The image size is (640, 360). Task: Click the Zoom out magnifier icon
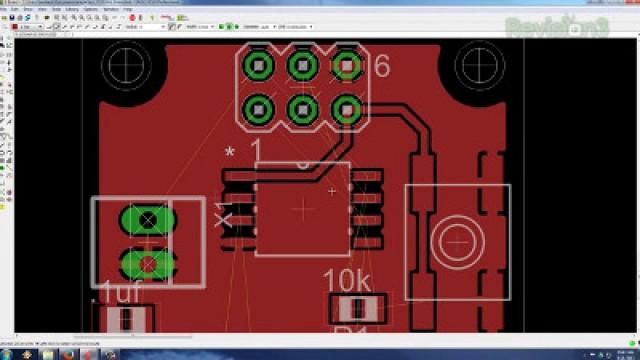[89, 18]
